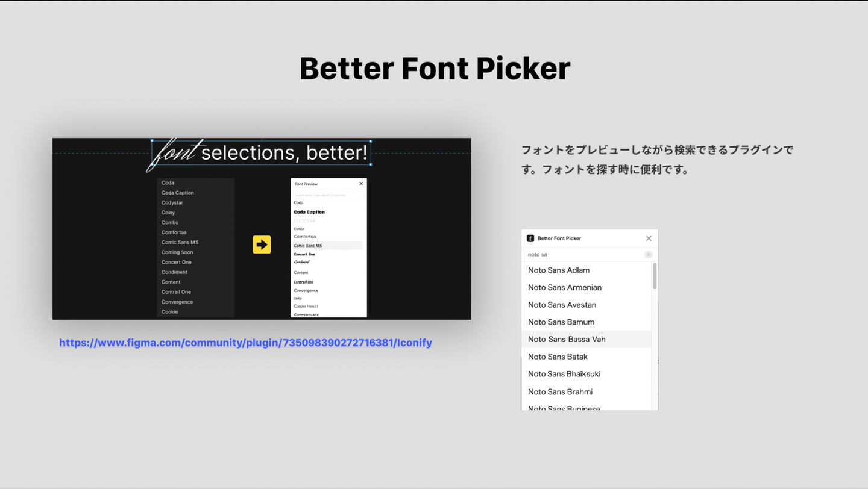Screen dimensions: 868x489
Task: Choose Coda Caption in dark font list
Action: pyautogui.click(x=178, y=193)
